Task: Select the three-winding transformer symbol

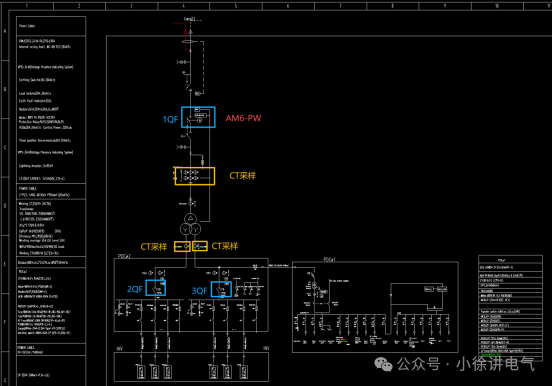Action: (190, 225)
